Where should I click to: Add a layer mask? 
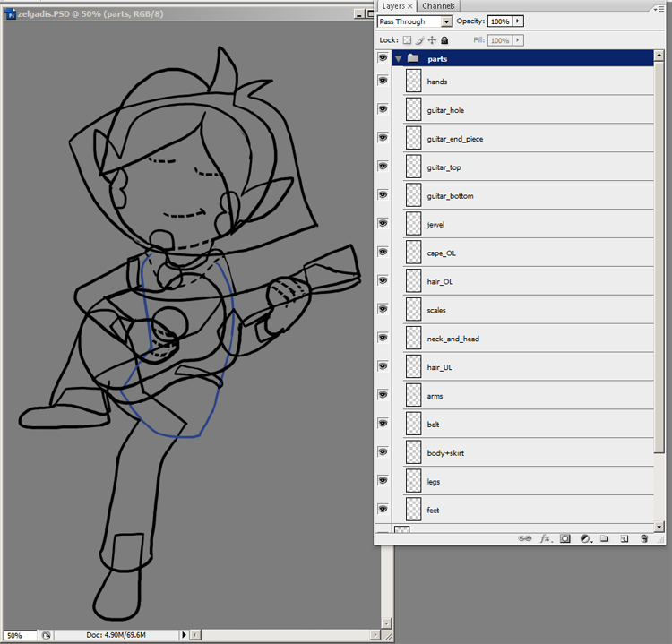tap(565, 538)
